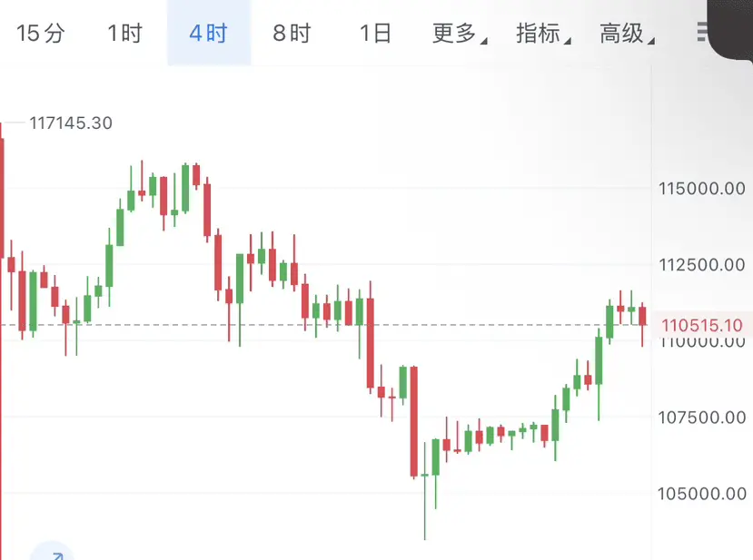Open the hamburger menu icon beside 高级

click(x=702, y=34)
